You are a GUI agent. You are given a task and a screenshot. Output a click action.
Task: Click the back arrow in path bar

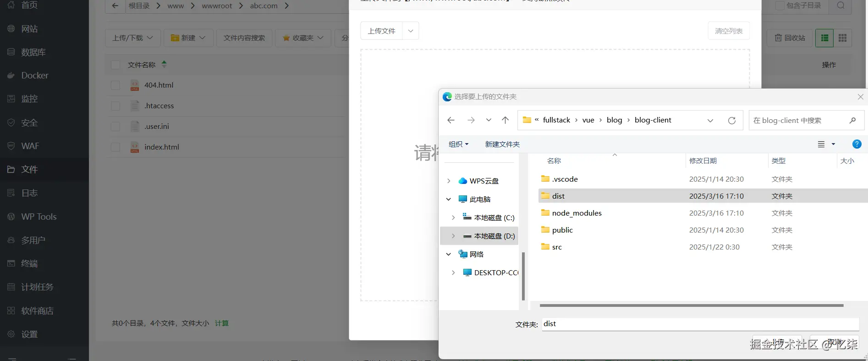pyautogui.click(x=115, y=6)
